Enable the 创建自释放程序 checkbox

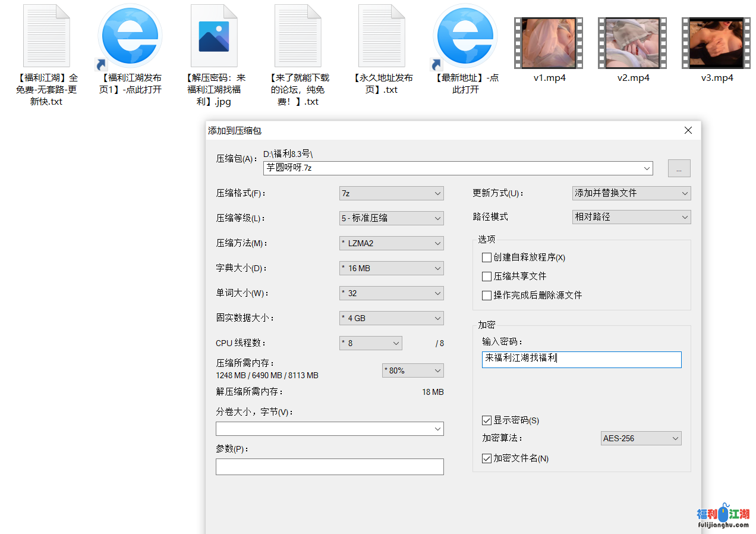(x=487, y=257)
